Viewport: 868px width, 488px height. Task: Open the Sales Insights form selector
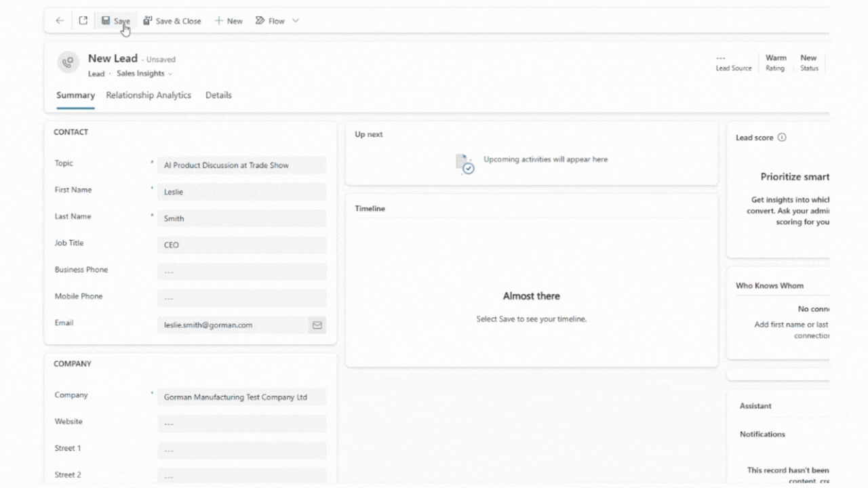tap(144, 74)
